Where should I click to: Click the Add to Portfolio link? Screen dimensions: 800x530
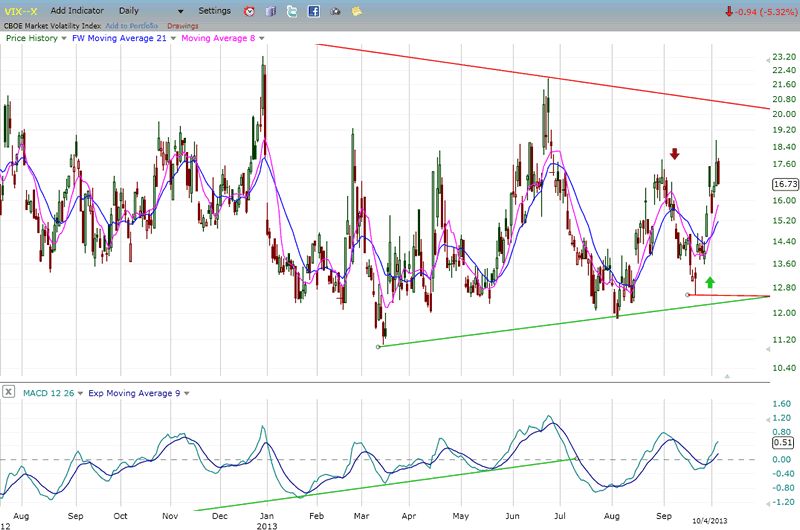tap(131, 24)
